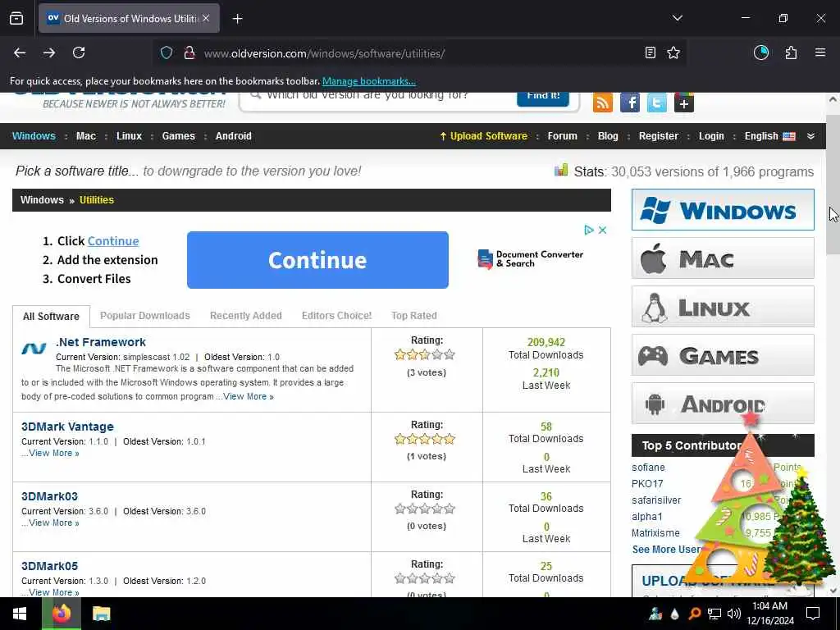840x630 pixels.
Task: Open the Firefox extensions puzzle icon
Action: (791, 52)
